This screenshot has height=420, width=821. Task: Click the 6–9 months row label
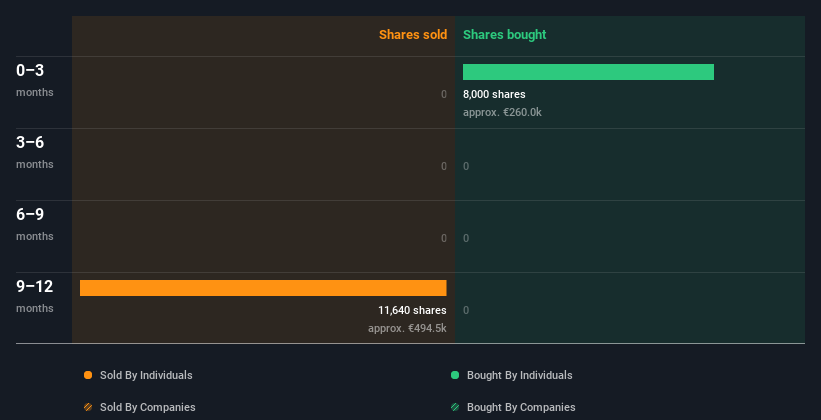[35, 224]
